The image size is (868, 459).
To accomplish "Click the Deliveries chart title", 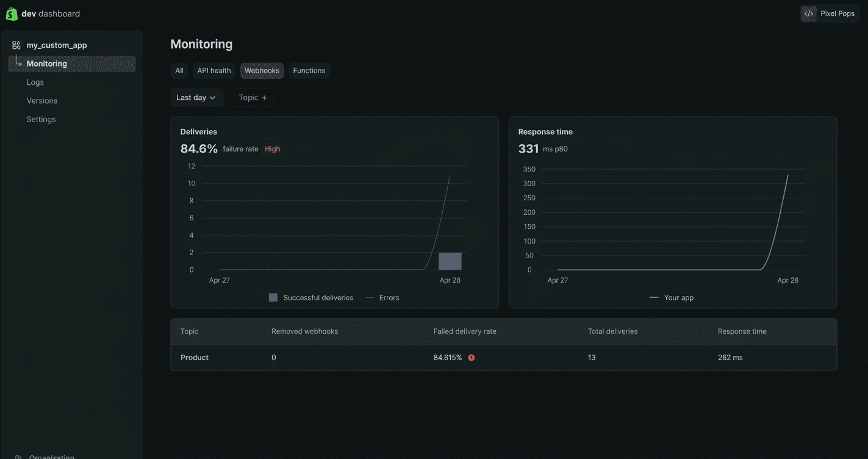I will (199, 132).
